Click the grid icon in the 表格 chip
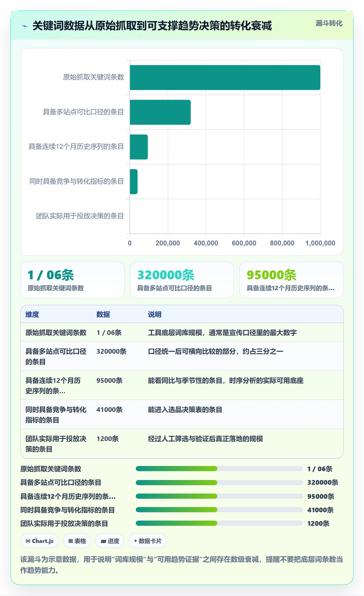Screen dimensions: 364x596 pos(70,541)
